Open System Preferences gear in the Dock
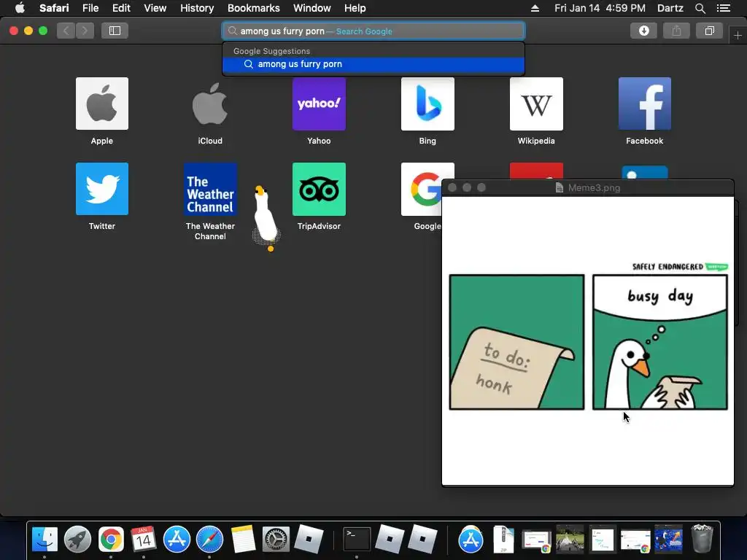The height and width of the screenshot is (560, 747). tap(276, 539)
